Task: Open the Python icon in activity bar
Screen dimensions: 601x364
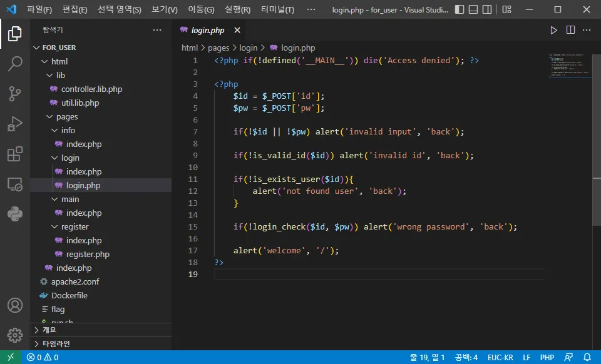Action: tap(14, 215)
